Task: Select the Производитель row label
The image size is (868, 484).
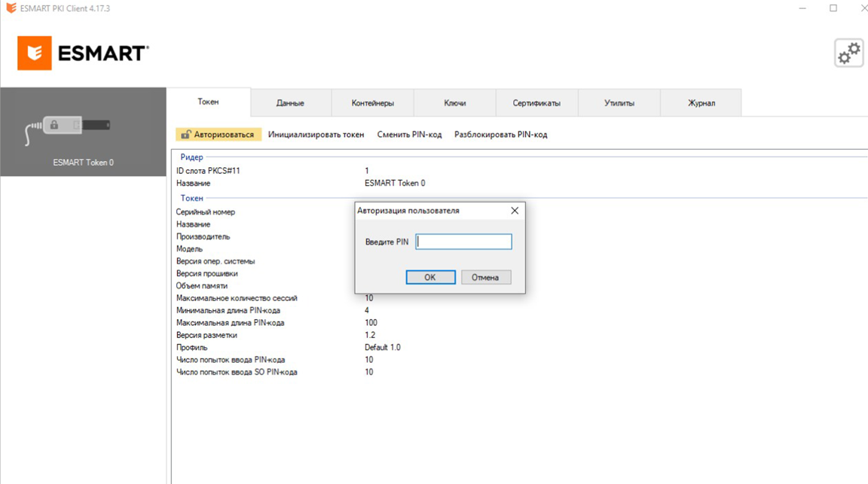Action: (x=203, y=237)
